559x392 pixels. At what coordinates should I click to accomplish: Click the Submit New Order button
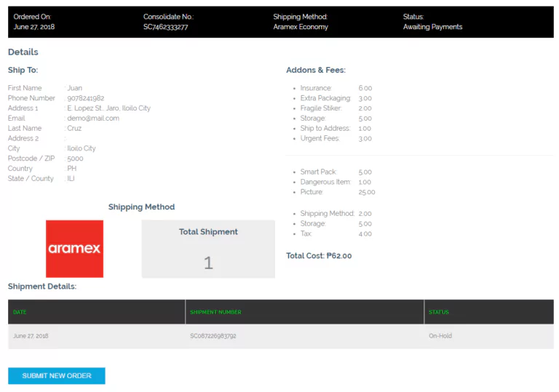pos(57,375)
